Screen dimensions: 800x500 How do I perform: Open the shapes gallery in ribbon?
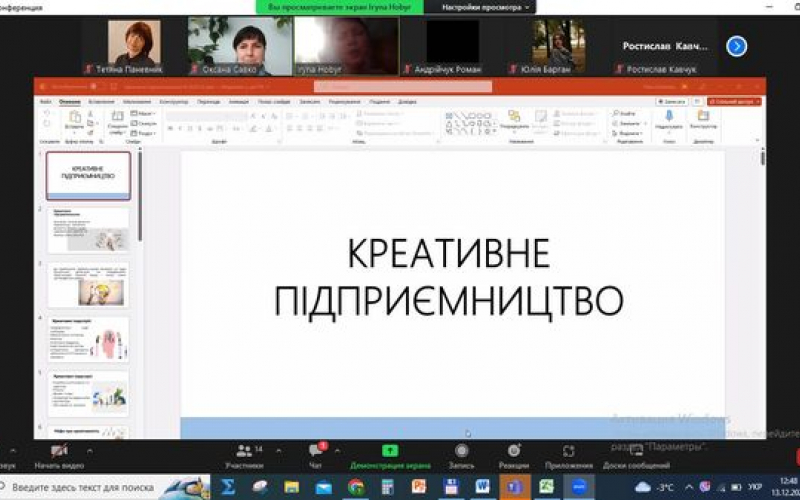(470, 123)
